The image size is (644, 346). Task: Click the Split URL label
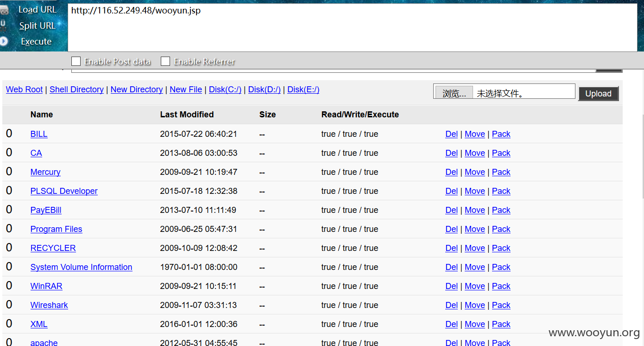click(37, 26)
